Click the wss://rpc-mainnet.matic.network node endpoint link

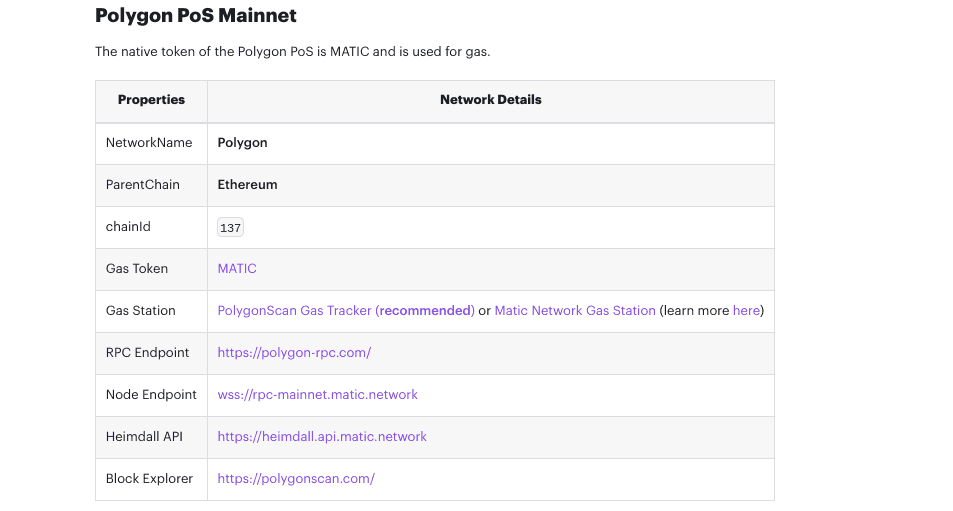pyautogui.click(x=317, y=395)
